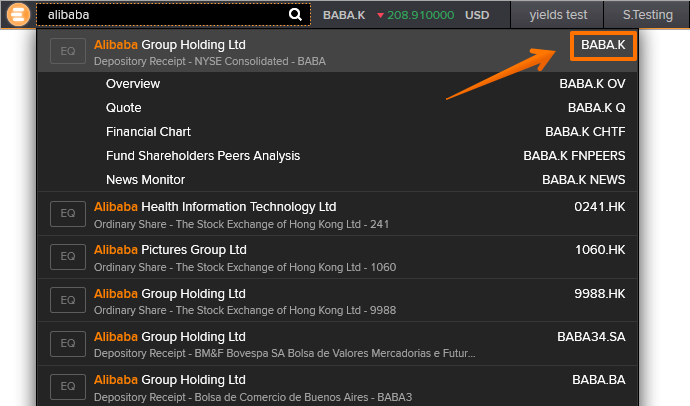
Task: Select the Quote option for BABA.K
Action: coord(124,108)
